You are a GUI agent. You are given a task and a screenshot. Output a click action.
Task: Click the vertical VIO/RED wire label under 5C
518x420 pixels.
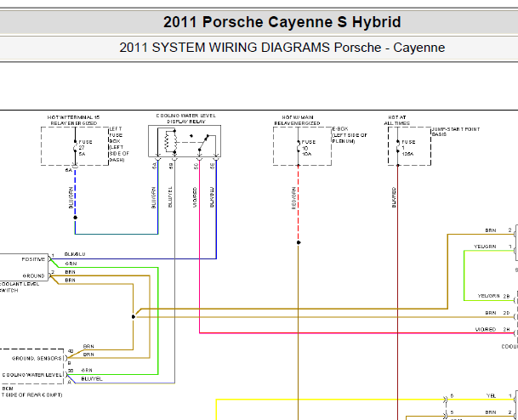tap(195, 197)
